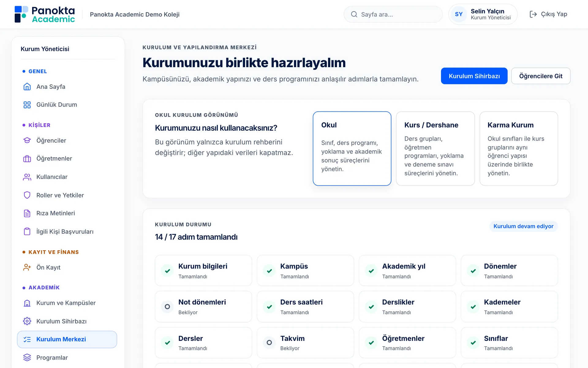Click the Kurulum Merkezi checklist icon
The width and height of the screenshot is (588, 368).
click(27, 339)
